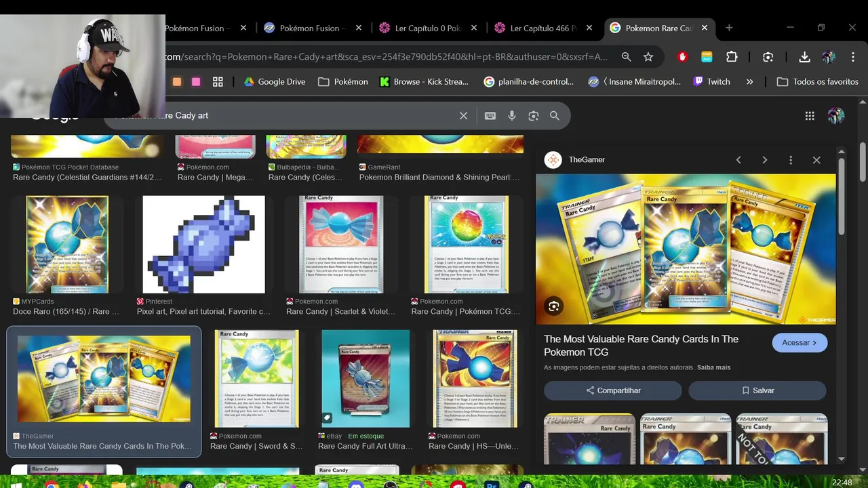This screenshot has height=488, width=868.
Task: Go to next image in preview panel
Action: tap(764, 160)
